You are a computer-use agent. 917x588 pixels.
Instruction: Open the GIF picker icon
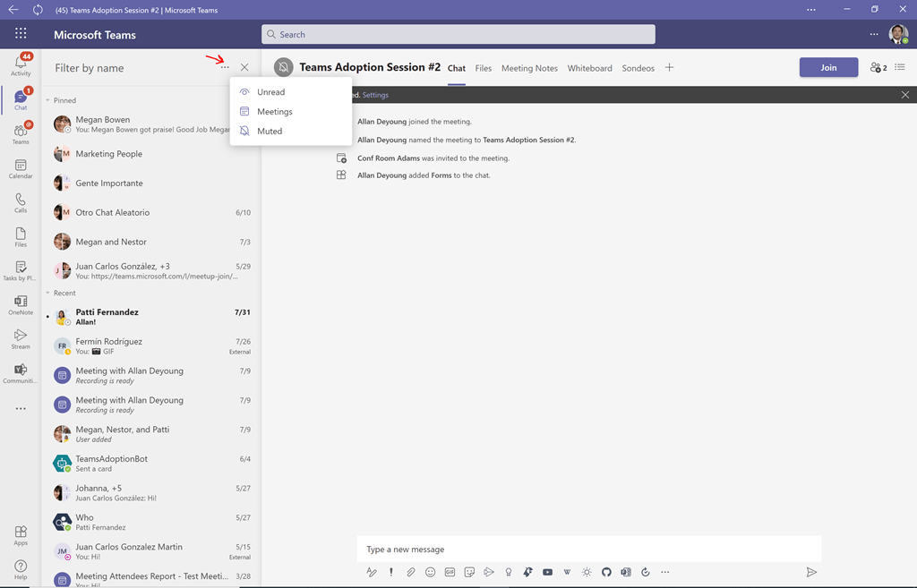point(450,572)
